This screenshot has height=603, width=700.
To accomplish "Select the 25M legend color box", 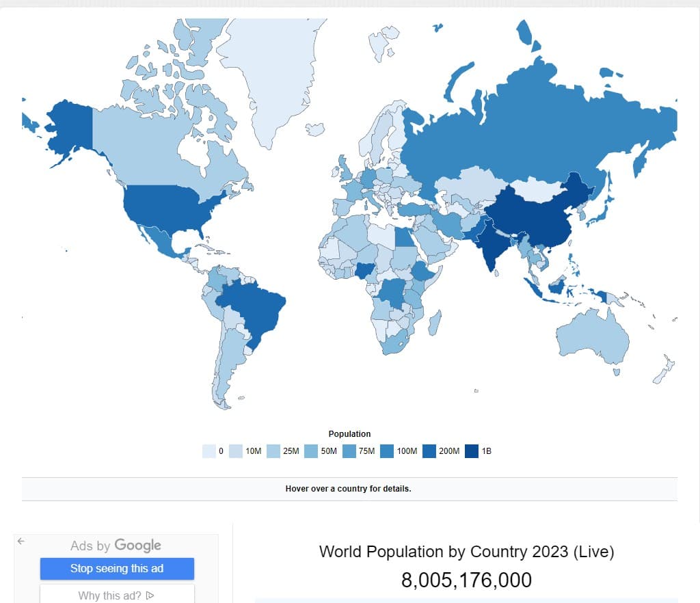I will (273, 451).
